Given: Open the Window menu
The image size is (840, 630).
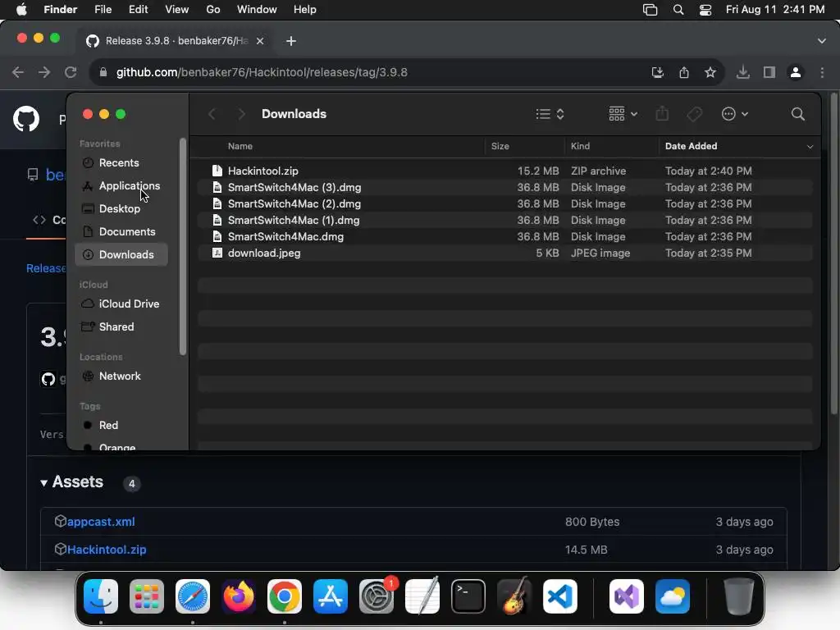Looking at the screenshot, I should point(257,10).
